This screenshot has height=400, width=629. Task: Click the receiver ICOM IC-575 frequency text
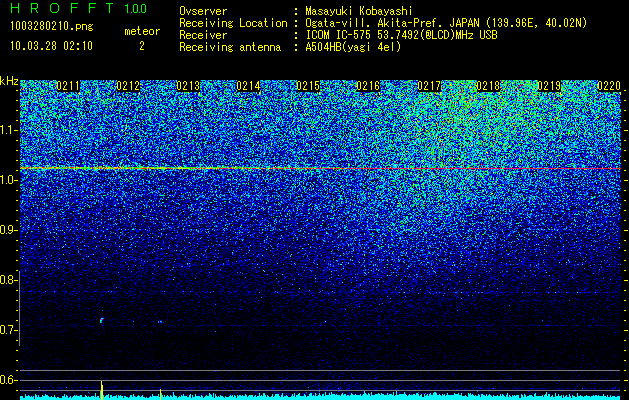pos(402,35)
